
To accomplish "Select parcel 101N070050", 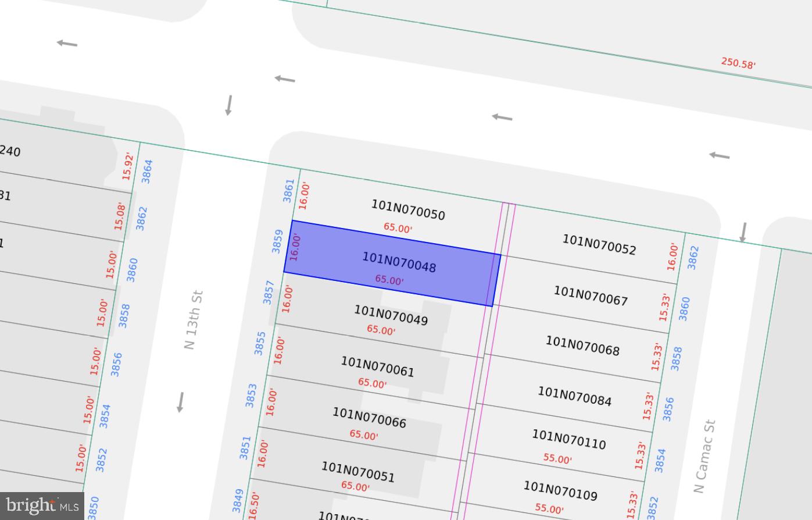I will pyautogui.click(x=408, y=210).
